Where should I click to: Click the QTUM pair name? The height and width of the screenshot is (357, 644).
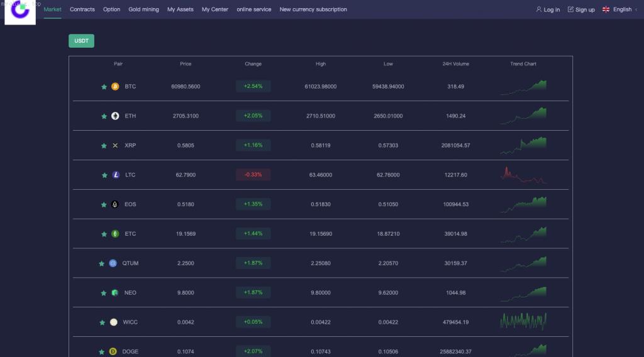point(130,263)
